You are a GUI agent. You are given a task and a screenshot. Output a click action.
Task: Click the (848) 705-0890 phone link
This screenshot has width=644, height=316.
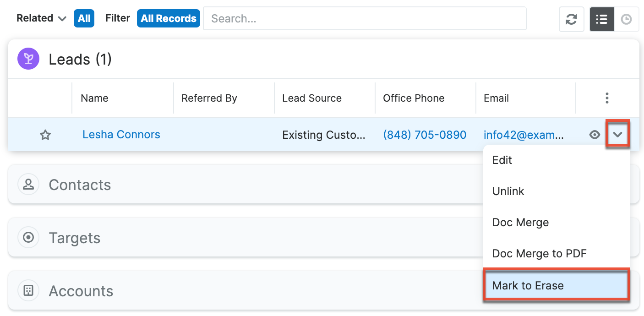coord(425,135)
